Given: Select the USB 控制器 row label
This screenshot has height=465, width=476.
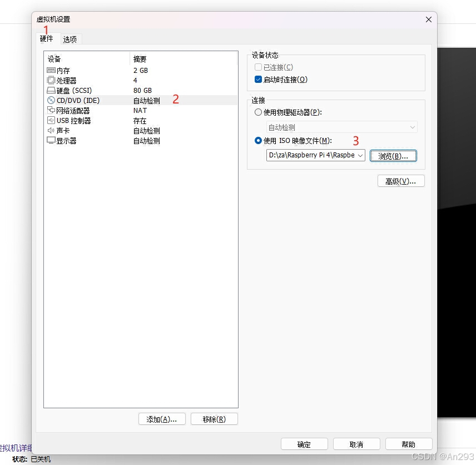Looking at the screenshot, I should (x=74, y=121).
